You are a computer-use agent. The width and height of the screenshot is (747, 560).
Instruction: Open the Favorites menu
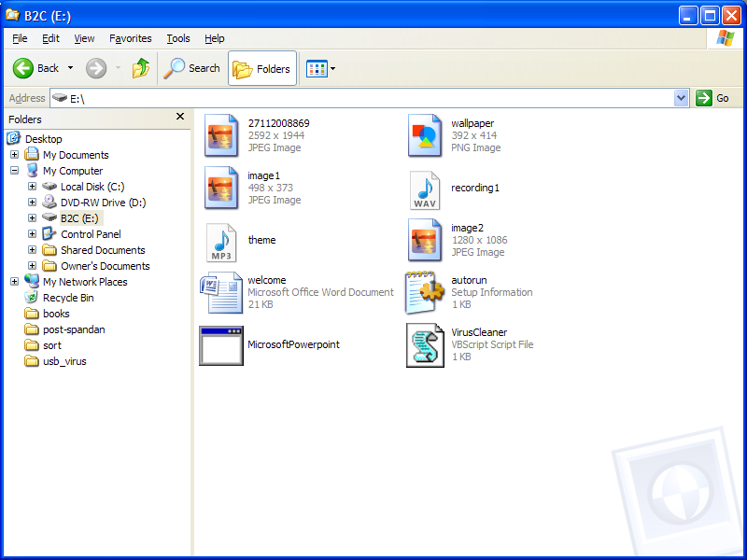tap(130, 38)
